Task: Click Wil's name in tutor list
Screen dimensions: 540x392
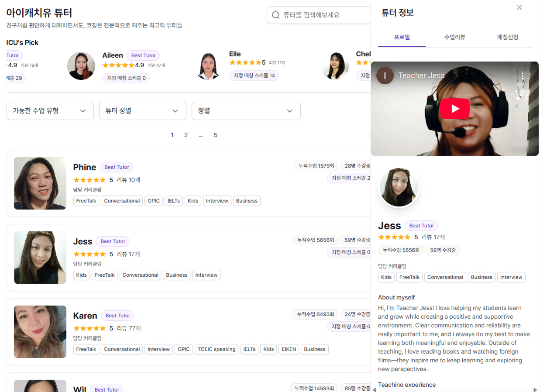Action: click(x=79, y=389)
